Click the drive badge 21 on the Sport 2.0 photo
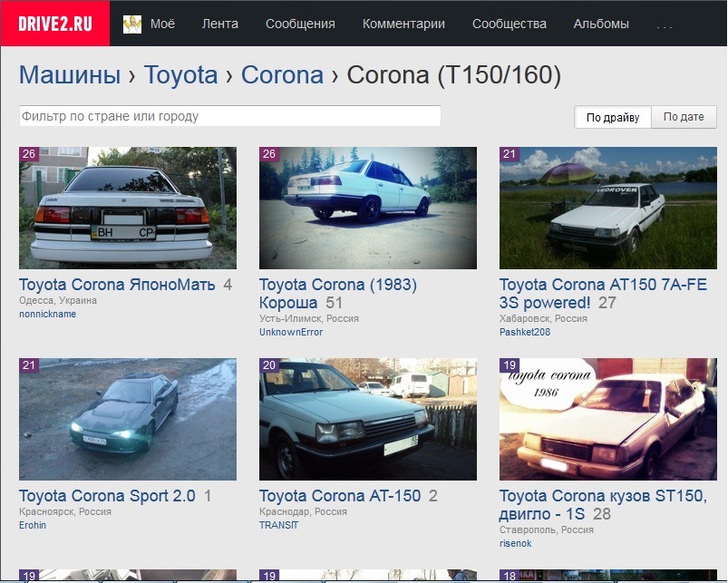This screenshot has height=583, width=728. [x=29, y=365]
